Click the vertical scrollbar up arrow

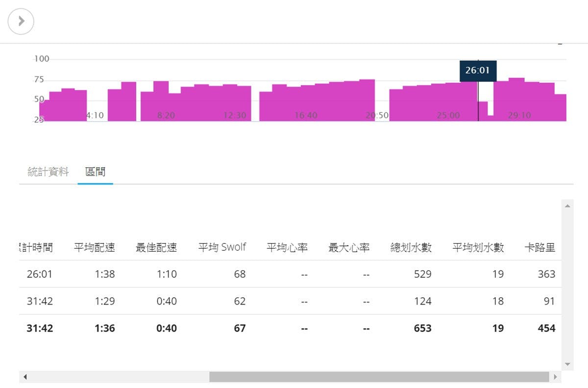click(x=567, y=206)
